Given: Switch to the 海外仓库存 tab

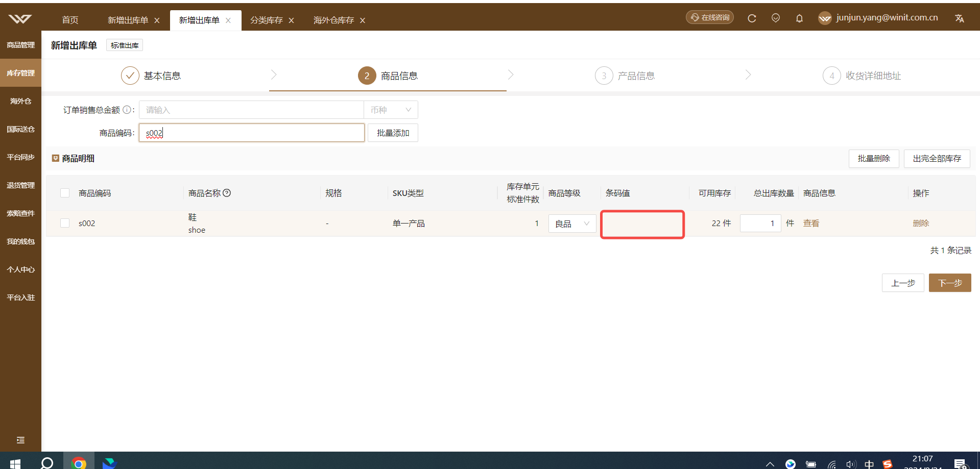Looking at the screenshot, I should point(333,20).
